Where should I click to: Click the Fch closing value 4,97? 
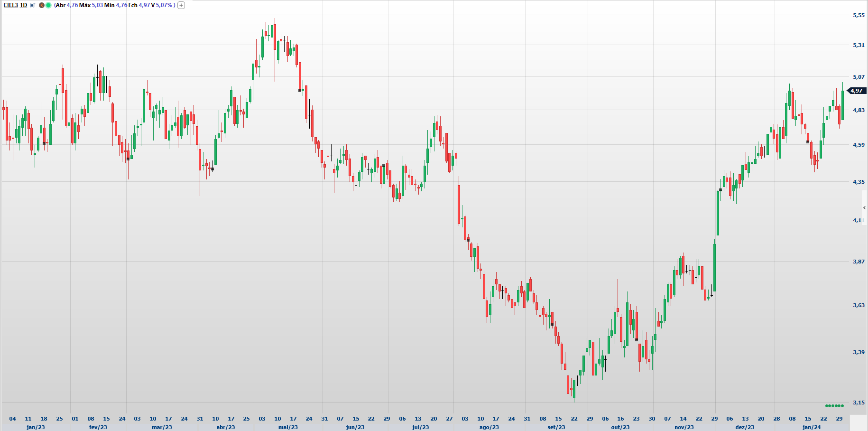144,5
